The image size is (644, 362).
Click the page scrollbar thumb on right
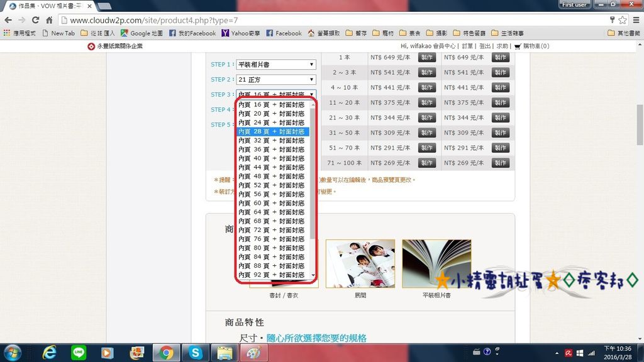[640, 125]
